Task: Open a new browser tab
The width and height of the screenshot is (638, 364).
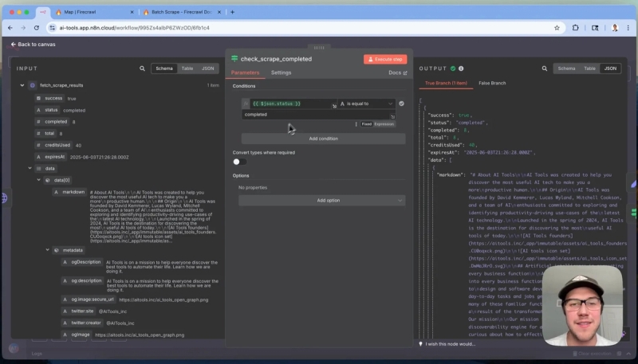Action: pos(232,12)
